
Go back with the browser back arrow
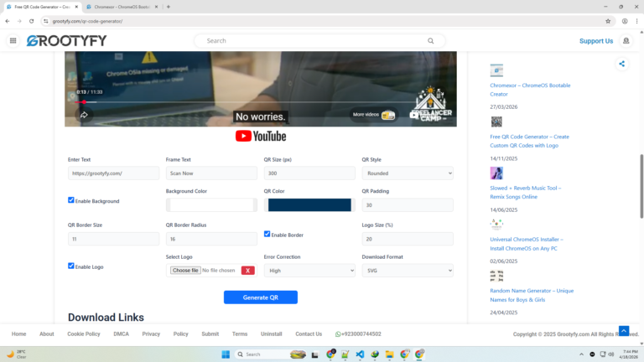[8, 21]
